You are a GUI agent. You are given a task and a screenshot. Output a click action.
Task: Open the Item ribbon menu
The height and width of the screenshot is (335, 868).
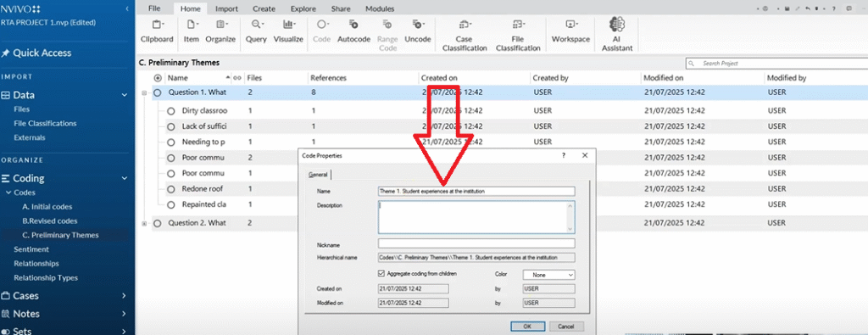(x=191, y=31)
